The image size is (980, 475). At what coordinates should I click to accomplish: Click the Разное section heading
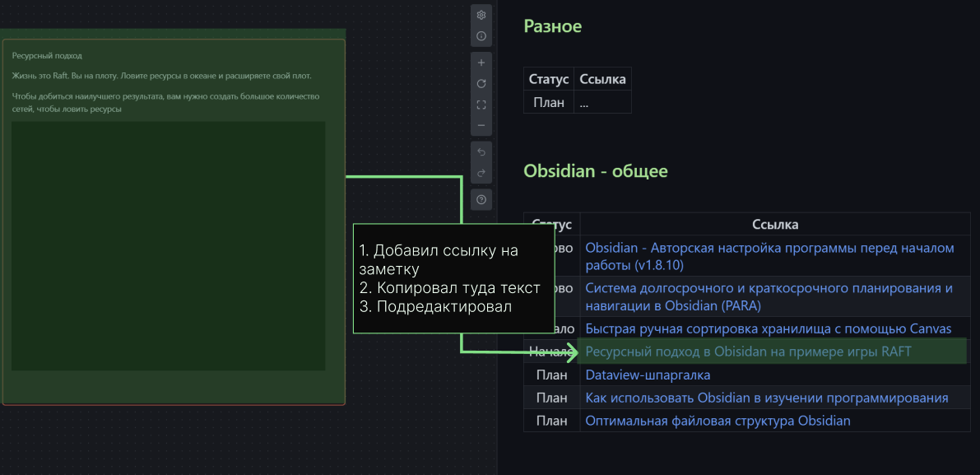pos(552,26)
